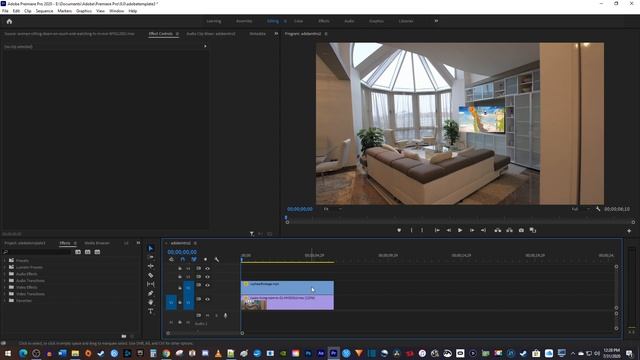
Task: Expand the Lumetri Presets folder
Action: (5, 267)
